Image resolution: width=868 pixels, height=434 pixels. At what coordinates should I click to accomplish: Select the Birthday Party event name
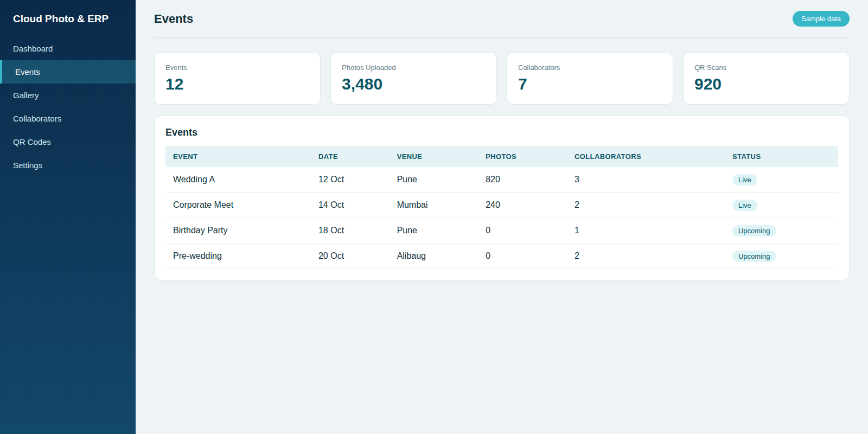(x=200, y=231)
